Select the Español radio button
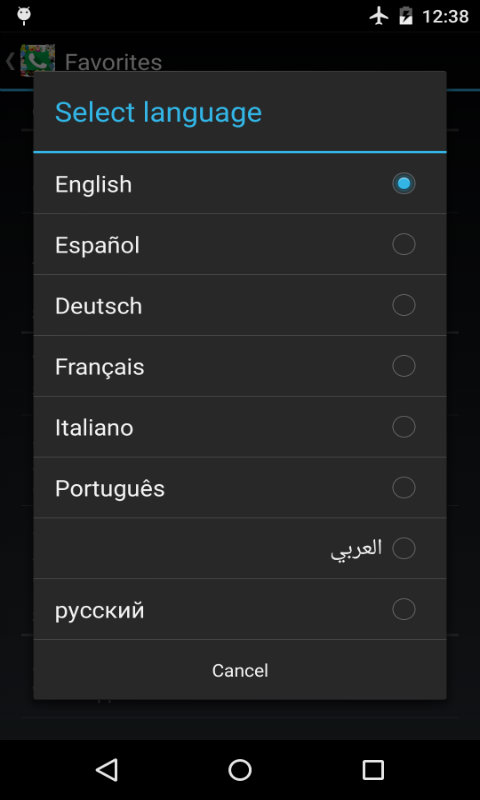Viewport: 480px width, 800px height. [x=403, y=244]
